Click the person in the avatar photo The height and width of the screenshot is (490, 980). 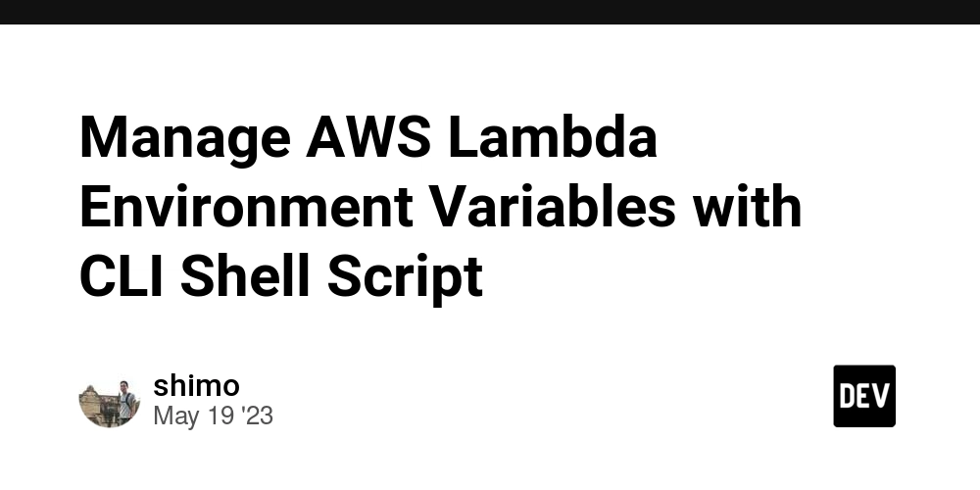pos(125,400)
